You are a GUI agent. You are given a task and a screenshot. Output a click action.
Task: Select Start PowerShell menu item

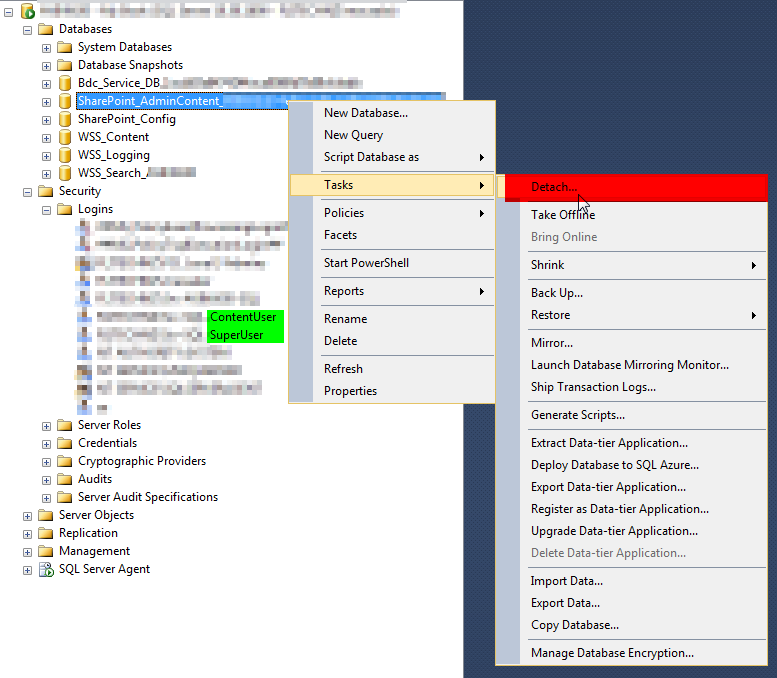click(x=392, y=263)
